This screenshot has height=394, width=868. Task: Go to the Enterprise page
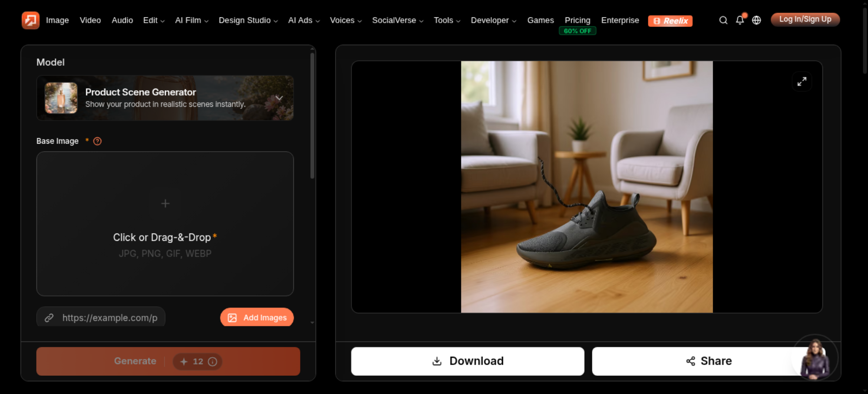620,20
